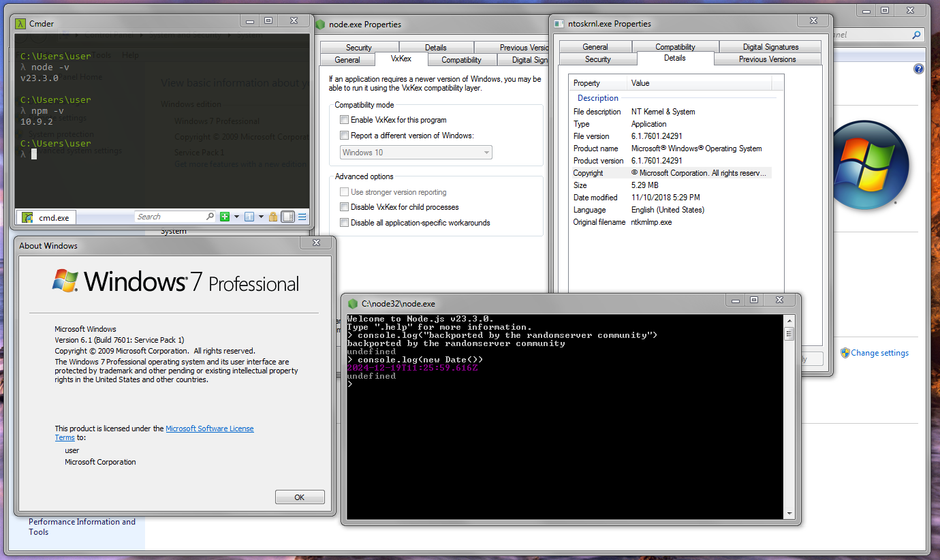The width and height of the screenshot is (940, 560).
Task: Close the ntoskrnl.exe Properties window
Action: 813,22
